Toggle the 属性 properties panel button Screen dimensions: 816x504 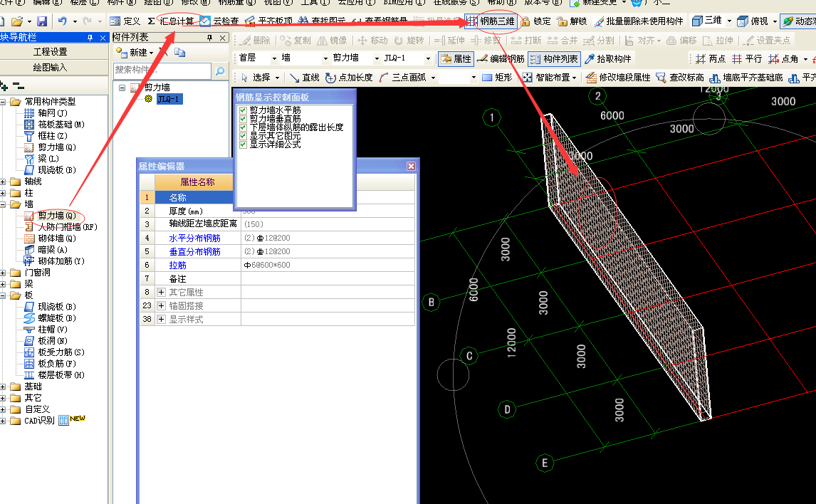[x=456, y=59]
